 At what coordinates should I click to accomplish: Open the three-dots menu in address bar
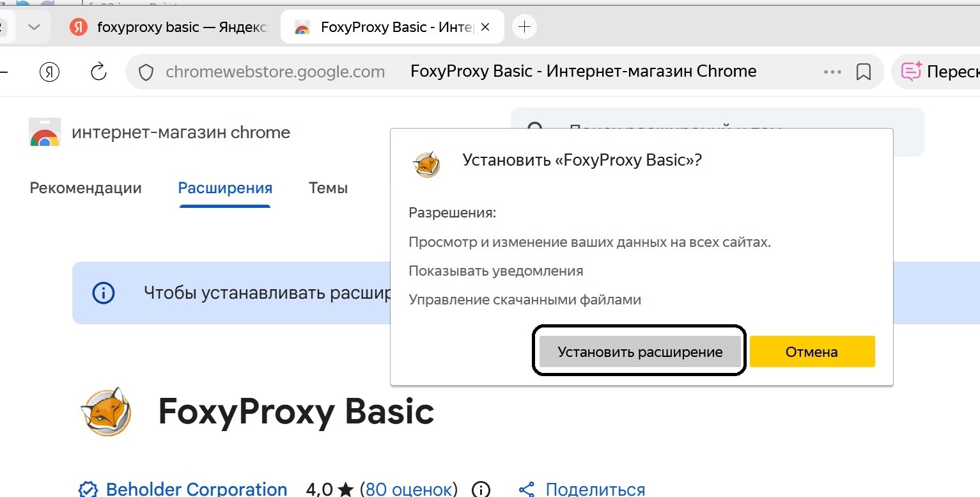point(832,72)
